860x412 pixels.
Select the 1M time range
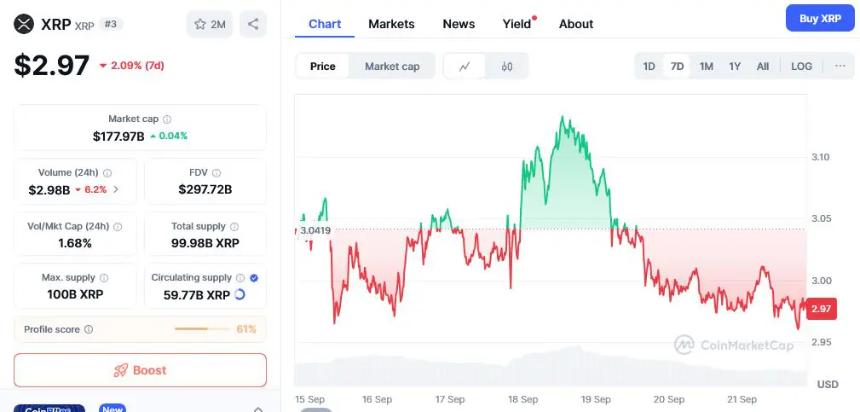[x=706, y=66]
